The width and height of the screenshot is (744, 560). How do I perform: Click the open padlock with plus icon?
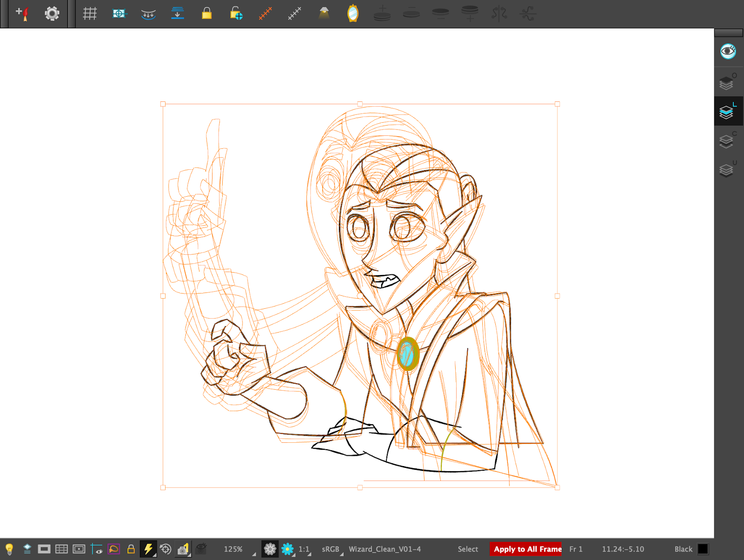(x=236, y=13)
